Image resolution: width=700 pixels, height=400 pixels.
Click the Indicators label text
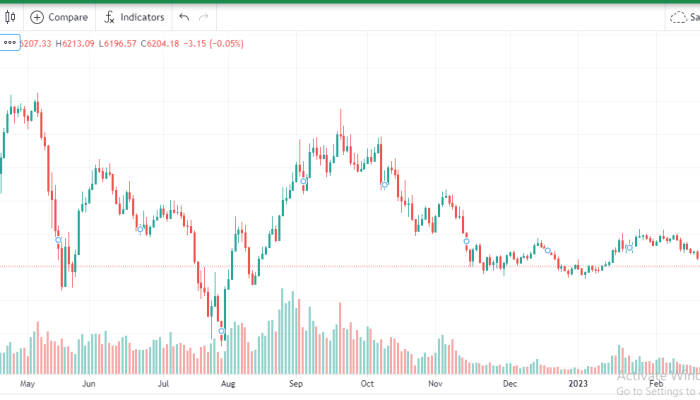(x=142, y=17)
